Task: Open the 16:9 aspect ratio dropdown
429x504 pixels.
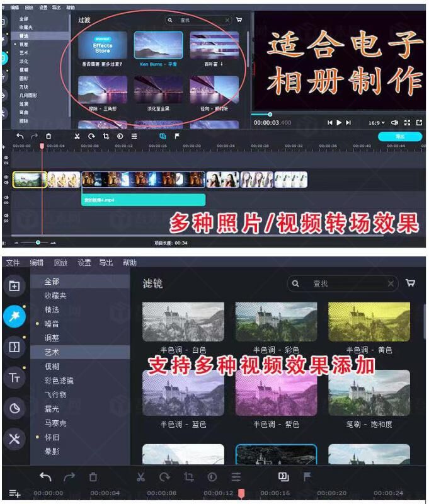Action: 375,122
